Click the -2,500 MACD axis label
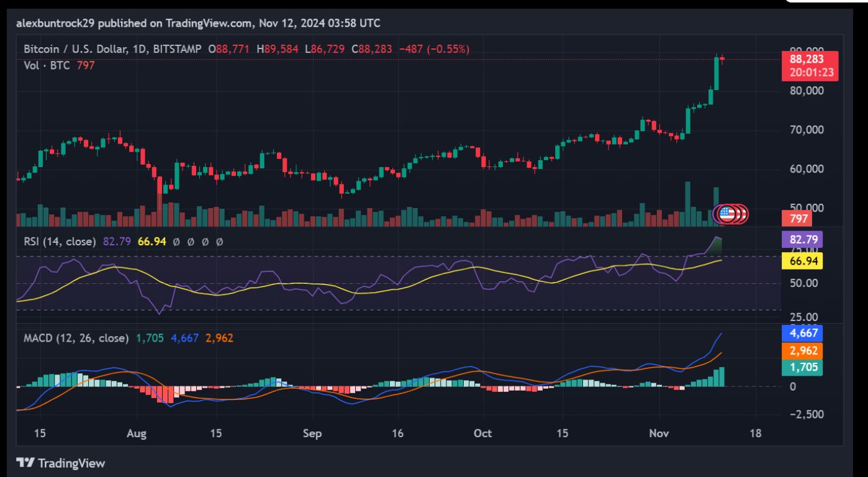The width and height of the screenshot is (868, 477). point(807,414)
